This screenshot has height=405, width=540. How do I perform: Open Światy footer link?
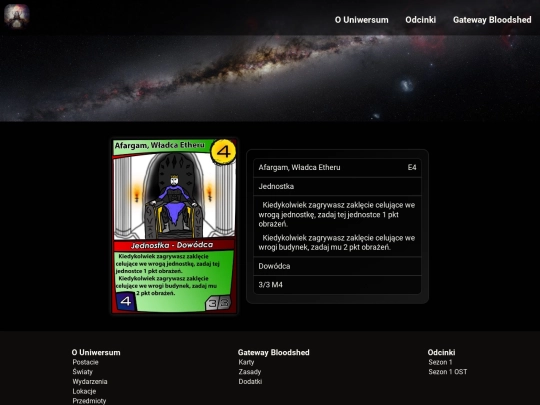pos(83,372)
